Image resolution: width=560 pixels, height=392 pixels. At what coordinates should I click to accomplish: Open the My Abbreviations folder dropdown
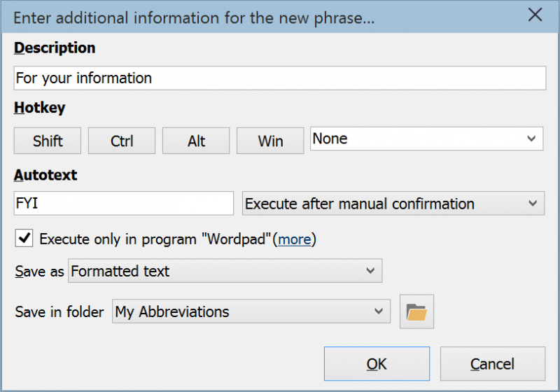(x=251, y=311)
